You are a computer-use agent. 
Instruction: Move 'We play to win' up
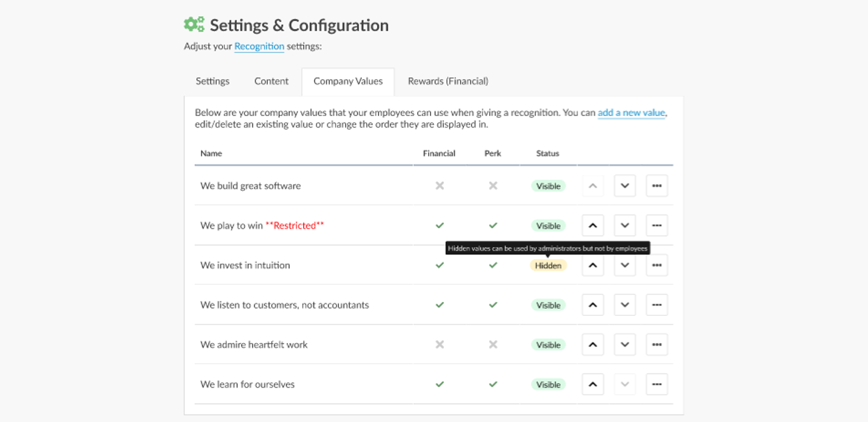pos(592,225)
